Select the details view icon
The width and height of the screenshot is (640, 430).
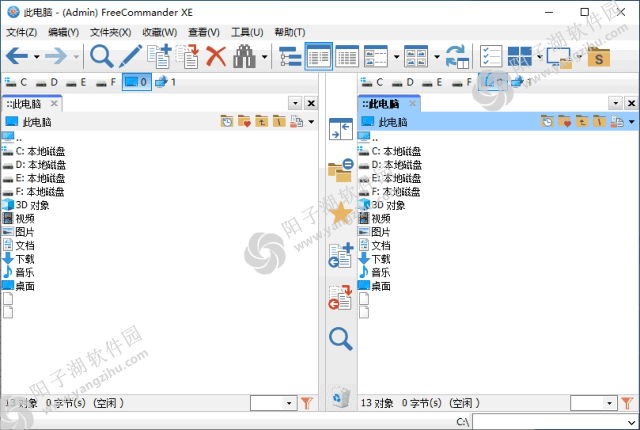318,56
